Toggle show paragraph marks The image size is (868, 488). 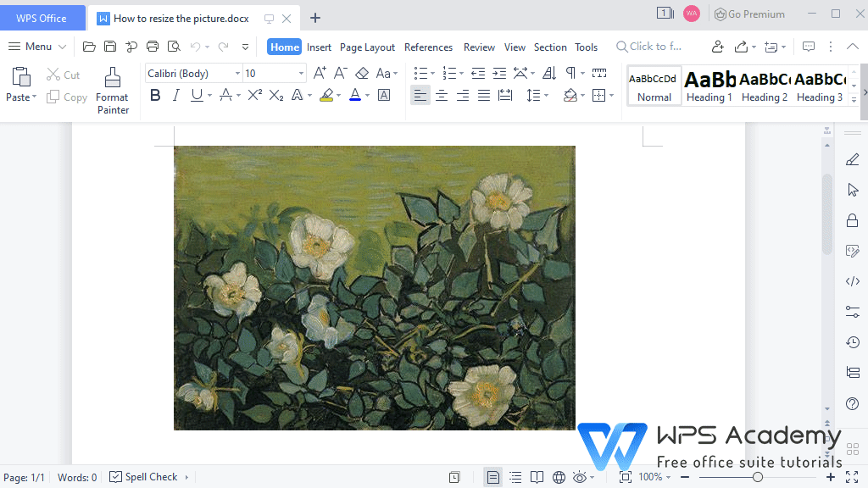[x=570, y=73]
